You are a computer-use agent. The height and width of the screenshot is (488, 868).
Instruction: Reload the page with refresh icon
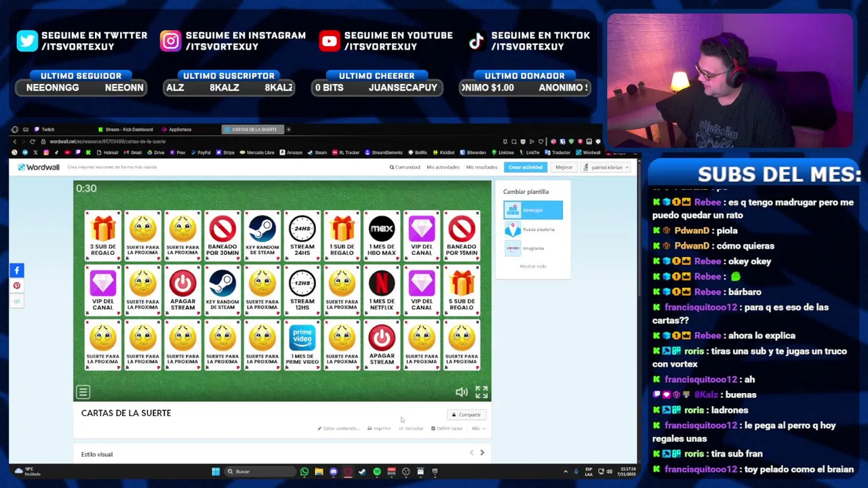click(33, 142)
